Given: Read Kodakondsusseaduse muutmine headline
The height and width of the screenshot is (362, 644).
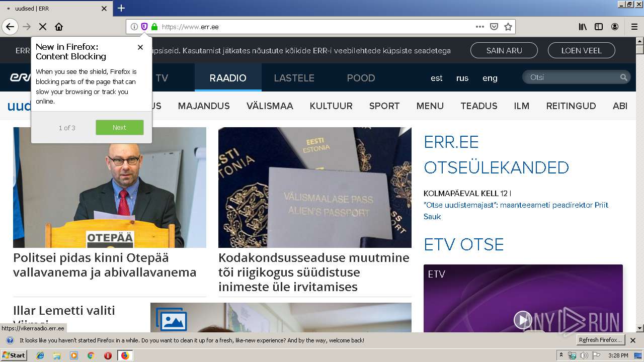Looking at the screenshot, I should [x=314, y=272].
